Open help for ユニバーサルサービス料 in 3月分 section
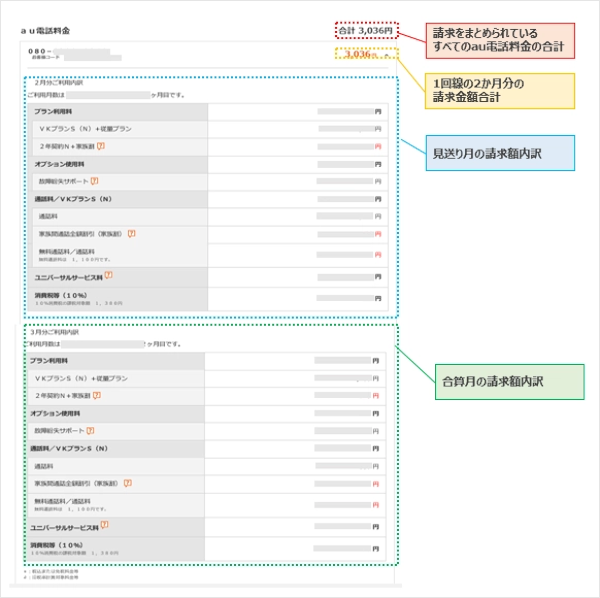 pyautogui.click(x=104, y=524)
